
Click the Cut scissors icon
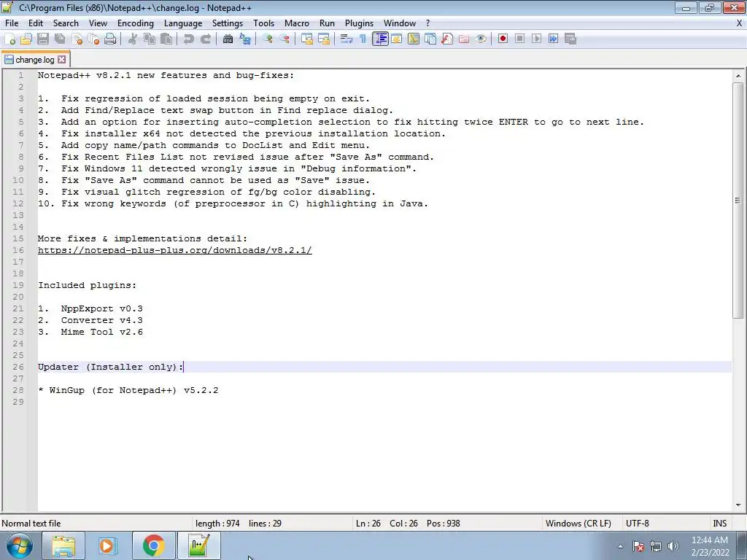[x=133, y=39]
